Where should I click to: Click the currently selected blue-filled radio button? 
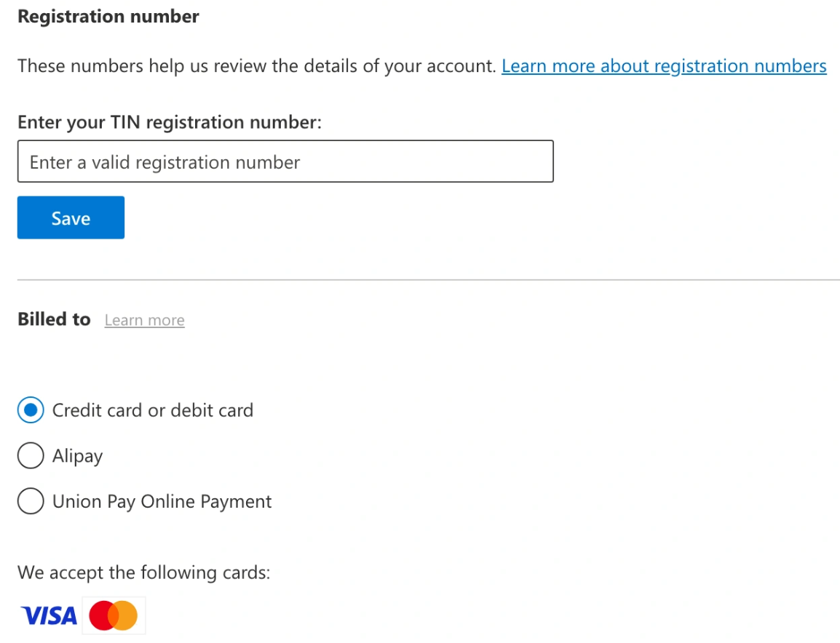(31, 410)
